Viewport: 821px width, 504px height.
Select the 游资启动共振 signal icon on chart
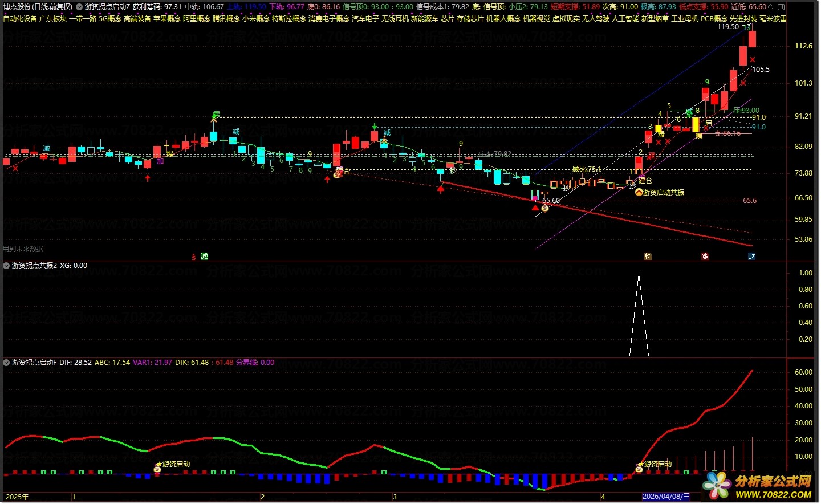coord(639,193)
